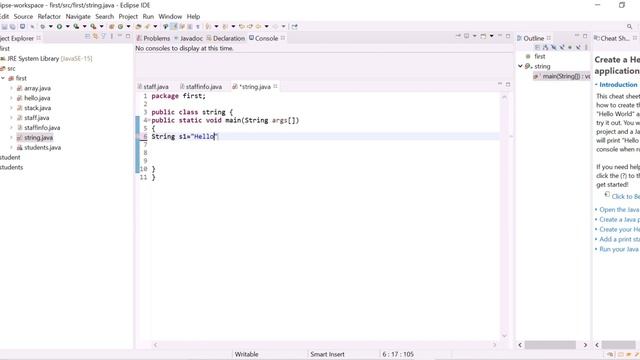Click the New Java Package icon
Screen dimensions: 640x360
point(111,27)
